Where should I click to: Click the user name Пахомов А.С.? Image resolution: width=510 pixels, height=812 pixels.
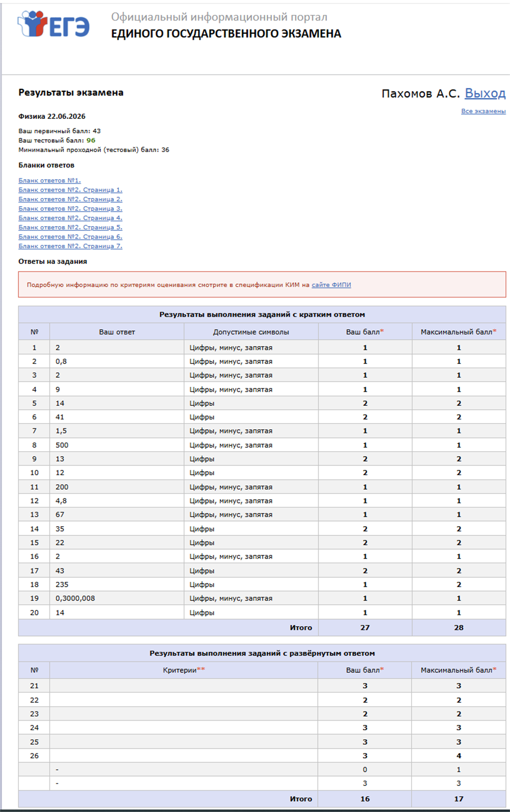tap(421, 93)
